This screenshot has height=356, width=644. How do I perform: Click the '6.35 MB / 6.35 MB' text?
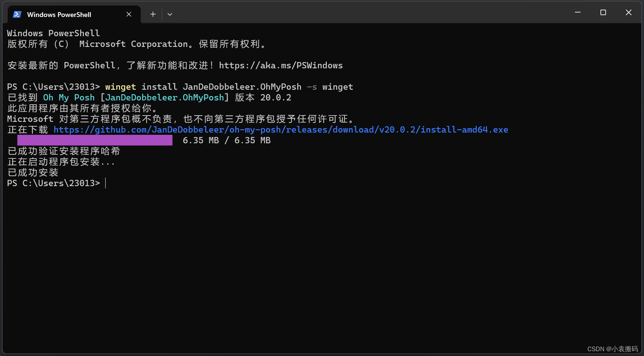click(227, 140)
